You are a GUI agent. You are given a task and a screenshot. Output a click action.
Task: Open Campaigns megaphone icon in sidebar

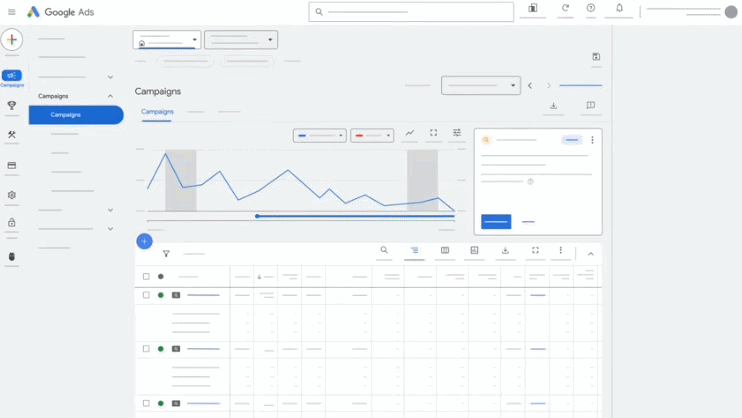click(12, 76)
